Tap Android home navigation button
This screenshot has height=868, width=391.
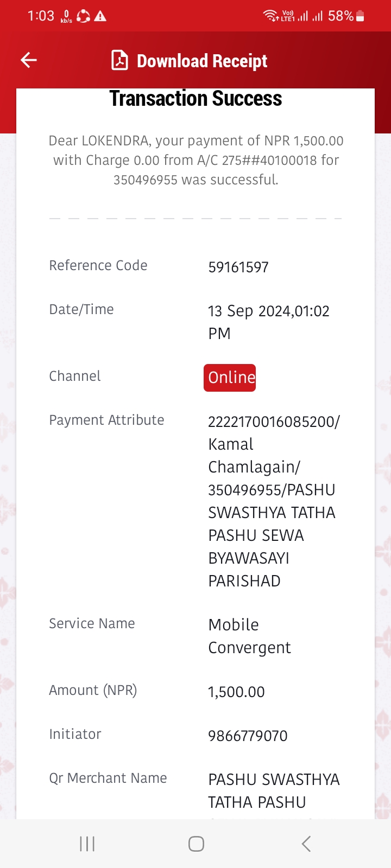[x=196, y=844]
